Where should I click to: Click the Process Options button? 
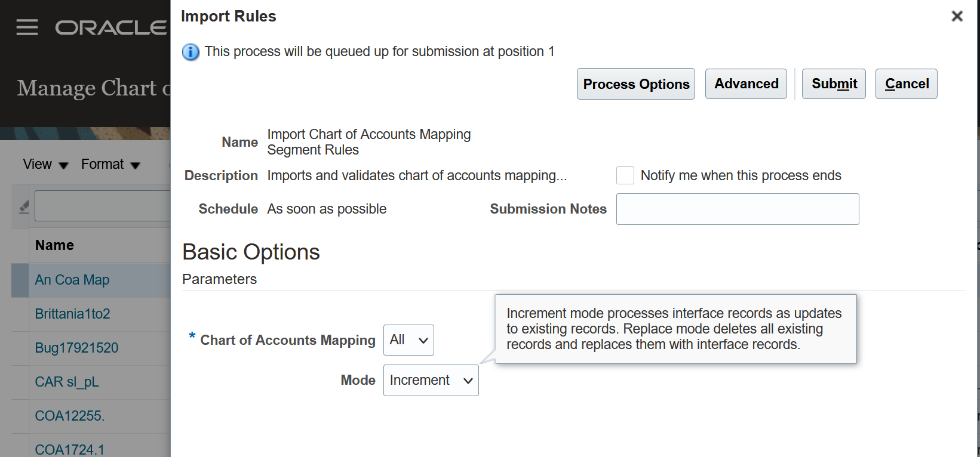click(x=635, y=84)
